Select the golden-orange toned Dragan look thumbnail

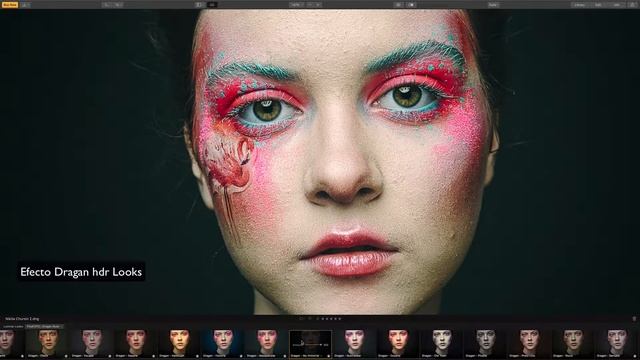[x=179, y=343]
